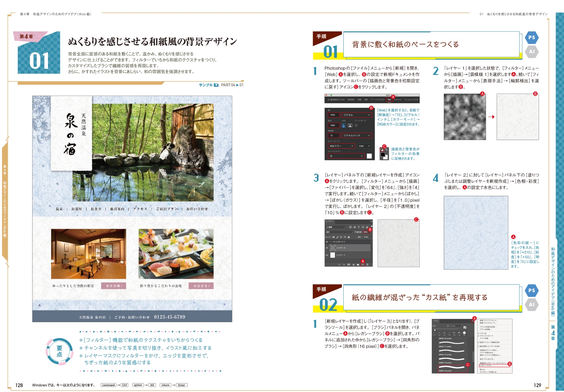This screenshot has width=564, height=392.
Task: Click the adjustment layer filter icon
Action: 355,227
